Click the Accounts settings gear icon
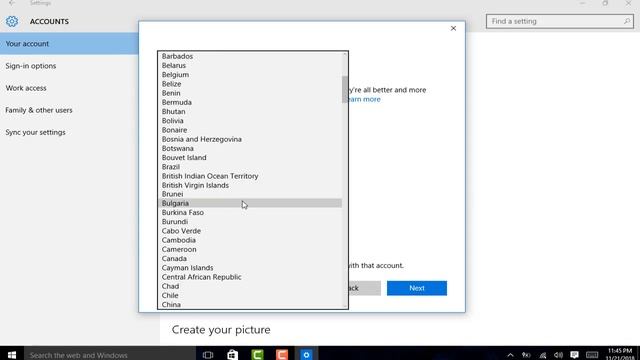This screenshot has height=360, width=640. 12,21
